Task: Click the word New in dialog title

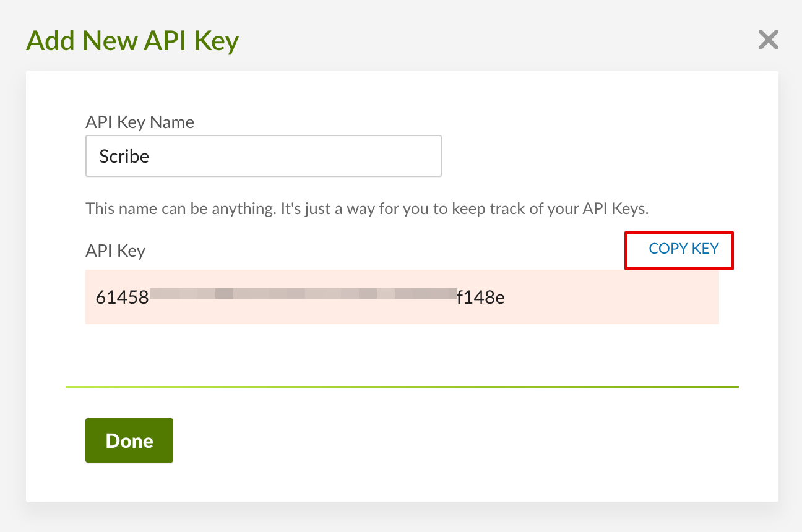Action: (x=109, y=41)
